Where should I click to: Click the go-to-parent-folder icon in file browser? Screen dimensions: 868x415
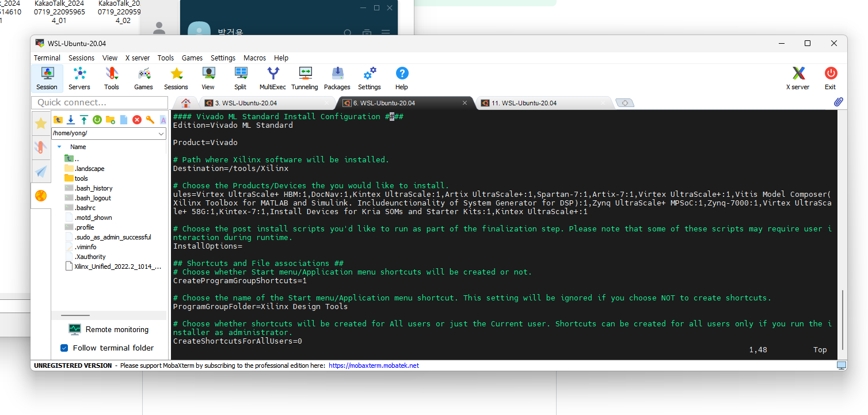(58, 120)
